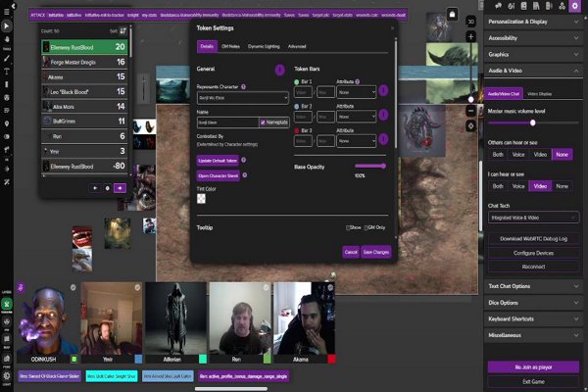The image size is (588, 392).
Task: Switch to the Dynamic Lighting tab
Action: (264, 46)
